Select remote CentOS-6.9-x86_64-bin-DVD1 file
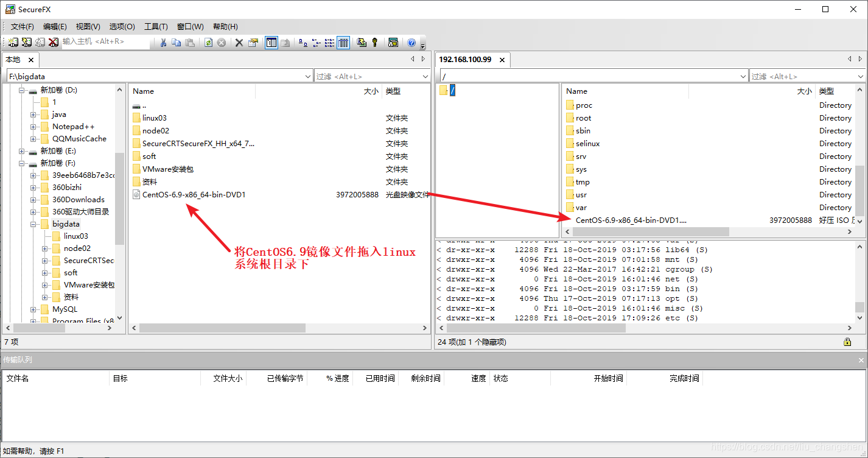 [631, 220]
